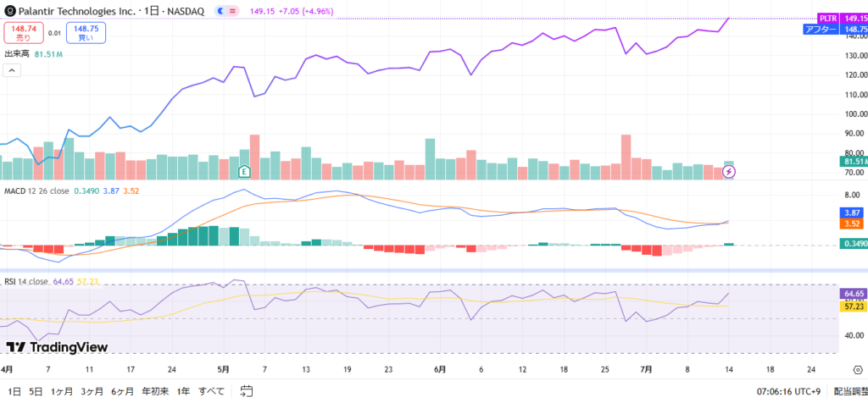Click the Palantir Technologies Inc. symbol title
The image size is (868, 403).
75,10
